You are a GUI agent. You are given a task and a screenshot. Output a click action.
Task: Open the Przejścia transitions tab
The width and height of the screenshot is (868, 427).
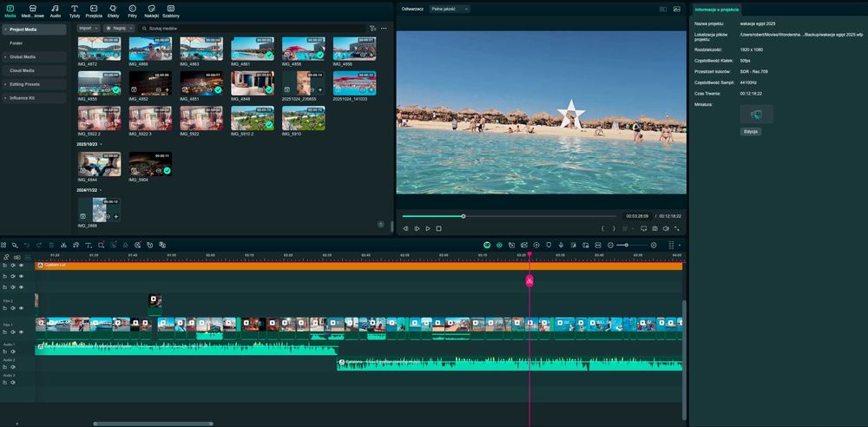coord(94,11)
